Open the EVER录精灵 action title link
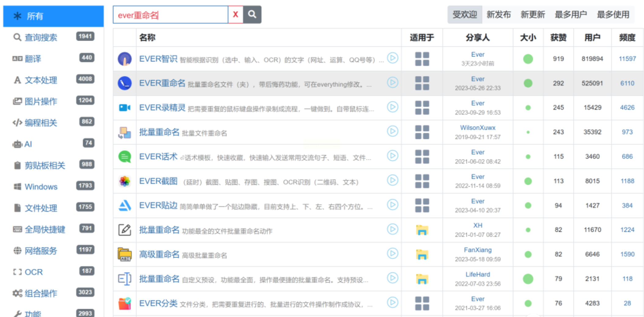644x317 pixels. point(162,107)
